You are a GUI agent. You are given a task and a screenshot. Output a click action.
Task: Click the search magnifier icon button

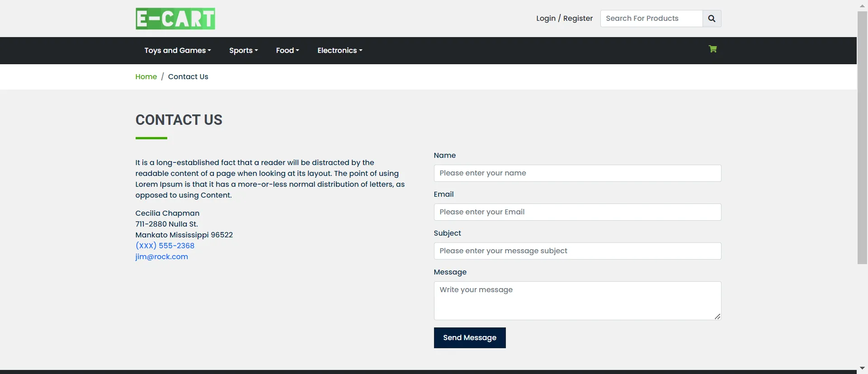712,19
